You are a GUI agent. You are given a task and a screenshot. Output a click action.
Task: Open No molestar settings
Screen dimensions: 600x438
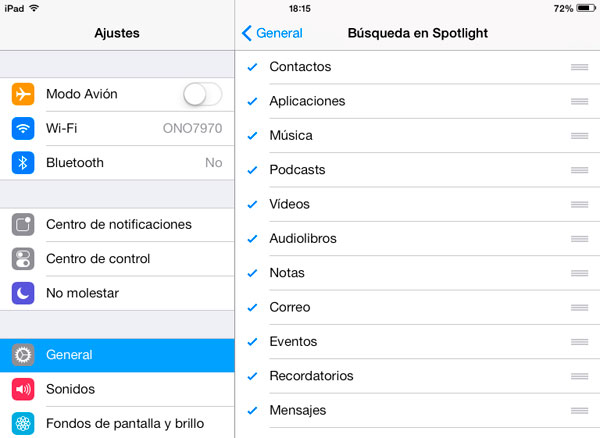point(117,293)
